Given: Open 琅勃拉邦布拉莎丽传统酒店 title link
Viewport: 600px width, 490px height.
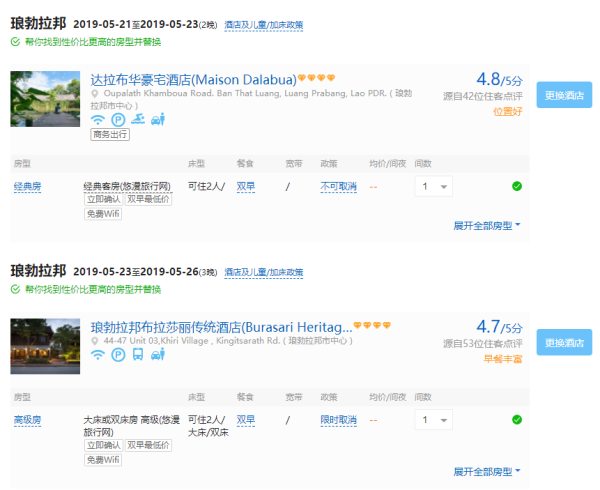Looking at the screenshot, I should click(221, 327).
